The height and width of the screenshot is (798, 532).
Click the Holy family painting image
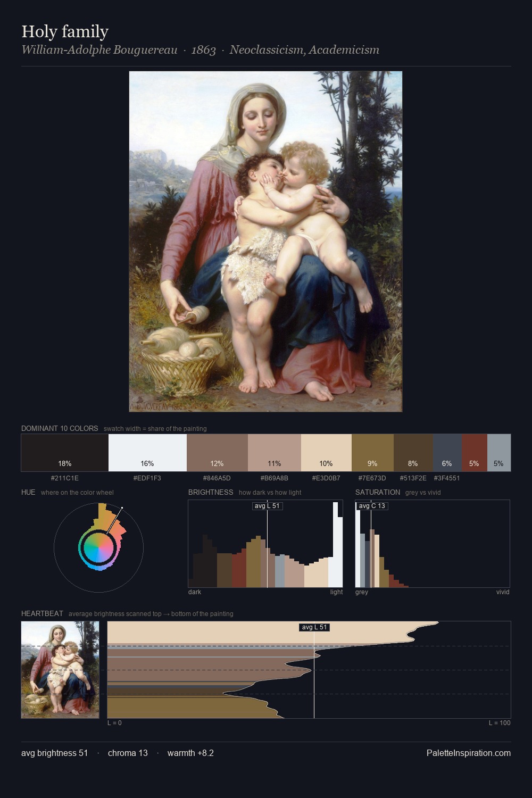click(x=265, y=242)
